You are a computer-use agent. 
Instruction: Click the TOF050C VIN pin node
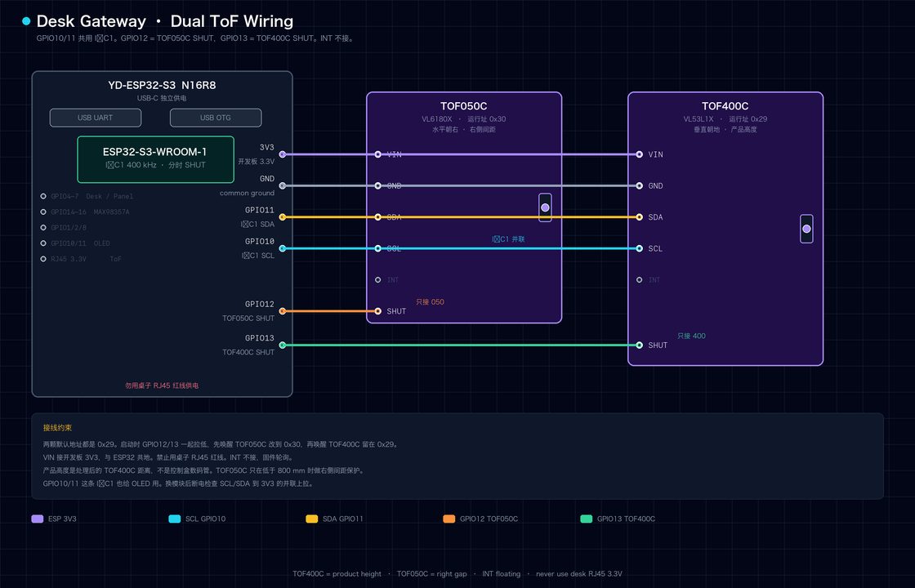coord(378,154)
